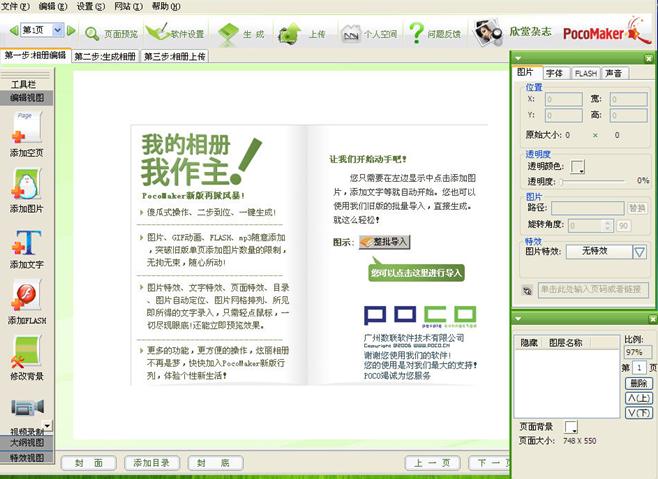Go to next page with green right arrow
The image size is (658, 479).
(71, 31)
